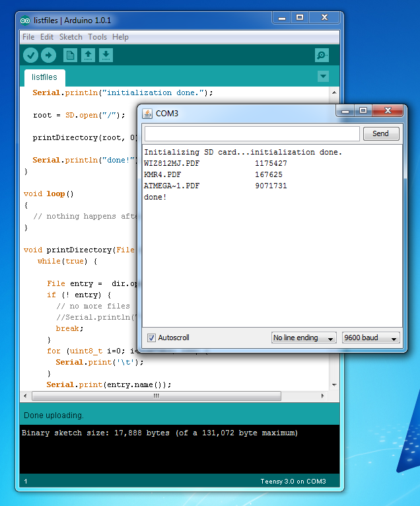Click the 167625 file size value
Image resolution: width=420 pixels, height=506 pixels.
(269, 175)
